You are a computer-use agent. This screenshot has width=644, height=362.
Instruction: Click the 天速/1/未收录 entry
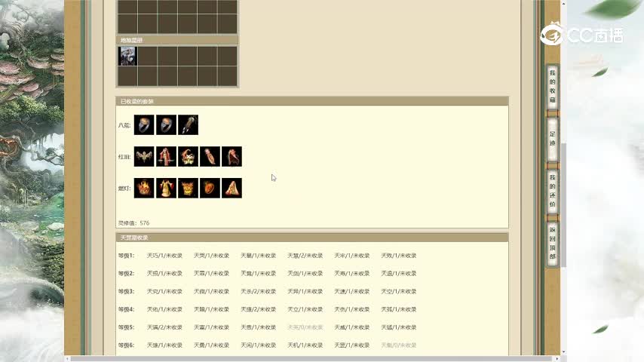pyautogui.click(x=351, y=291)
